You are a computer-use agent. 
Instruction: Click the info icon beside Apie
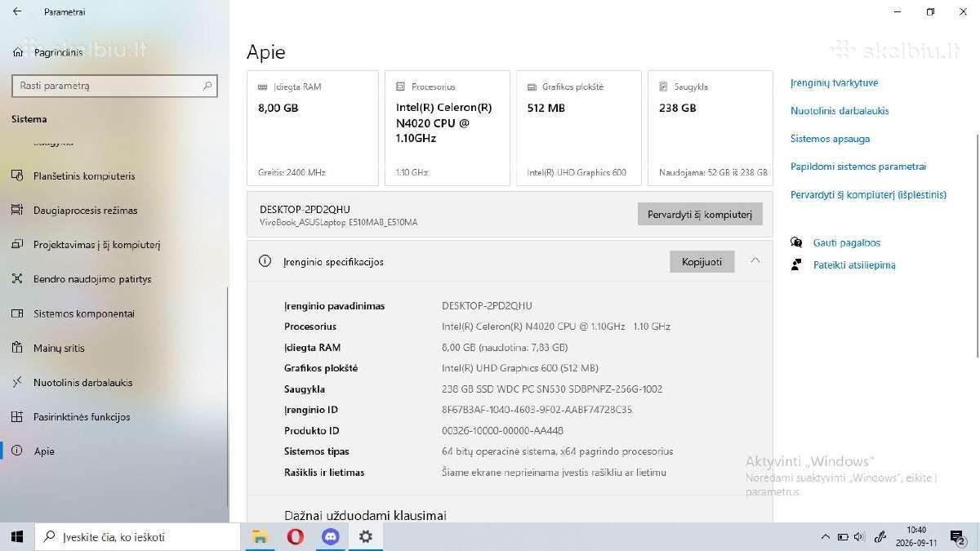tap(17, 451)
